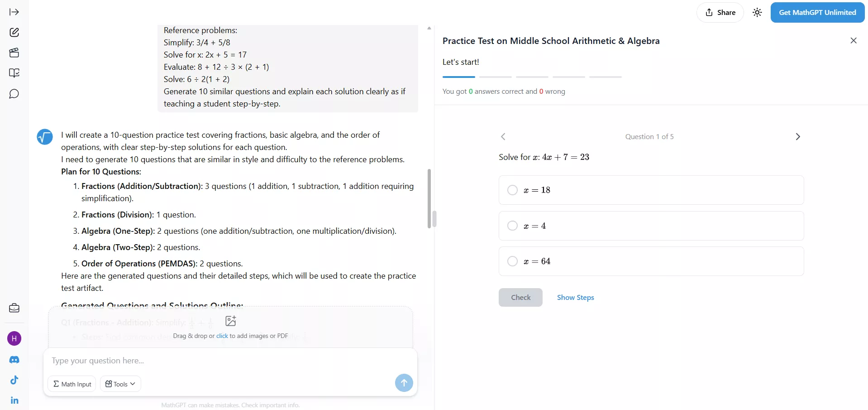868x410 pixels.
Task: Click the first progress bar segment
Action: pyautogui.click(x=458, y=77)
